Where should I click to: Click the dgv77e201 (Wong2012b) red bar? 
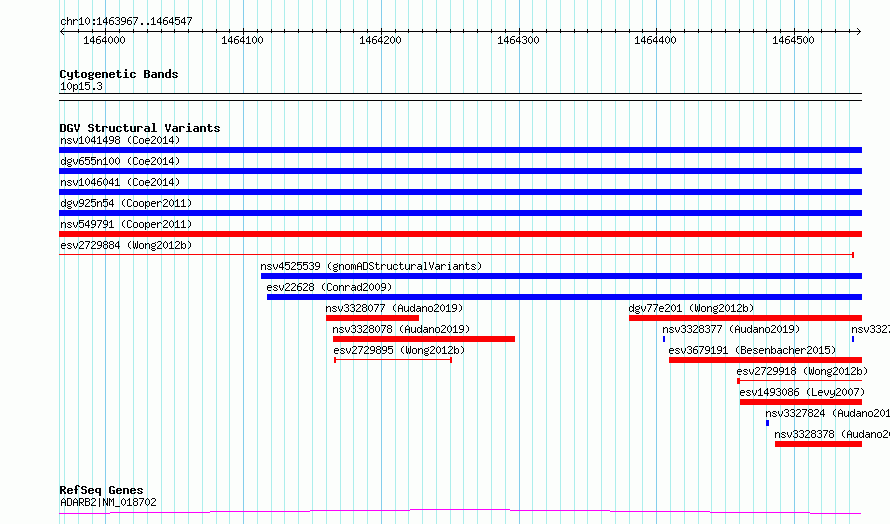pos(745,318)
